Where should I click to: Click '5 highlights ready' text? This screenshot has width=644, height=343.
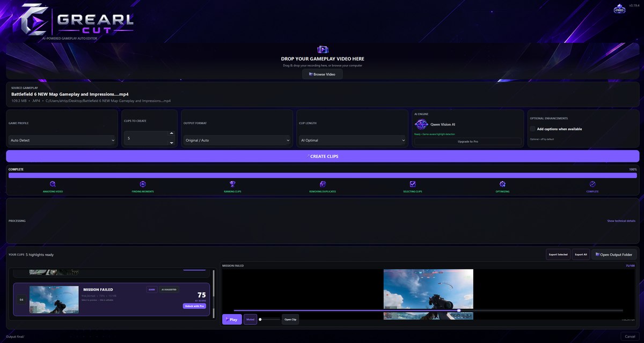40,255
